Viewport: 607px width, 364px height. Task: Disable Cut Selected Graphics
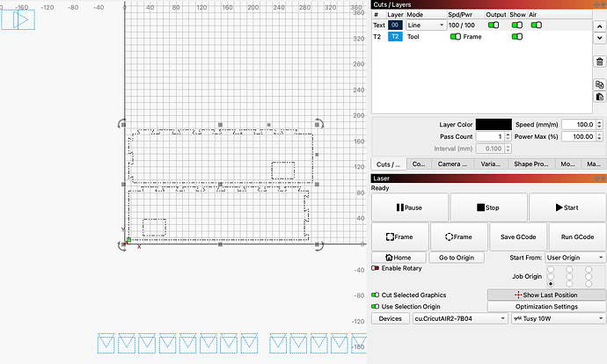375,295
